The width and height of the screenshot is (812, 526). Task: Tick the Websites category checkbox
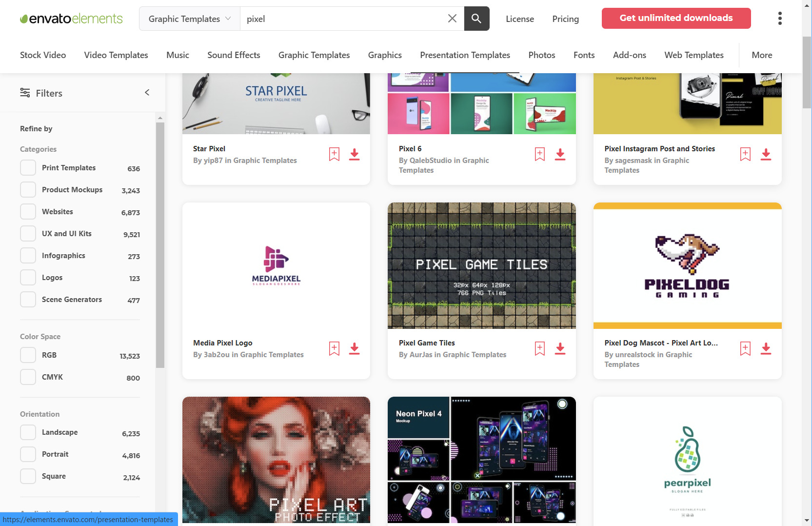click(28, 212)
